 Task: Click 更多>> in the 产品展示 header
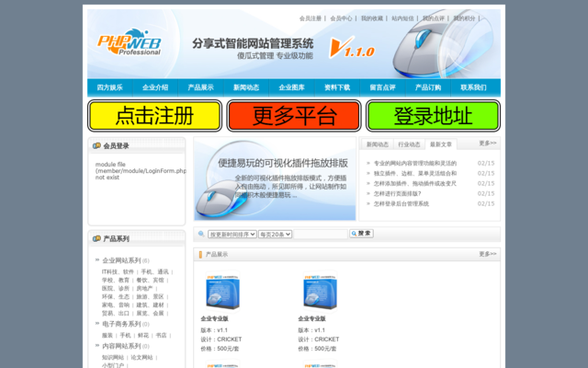point(488,254)
